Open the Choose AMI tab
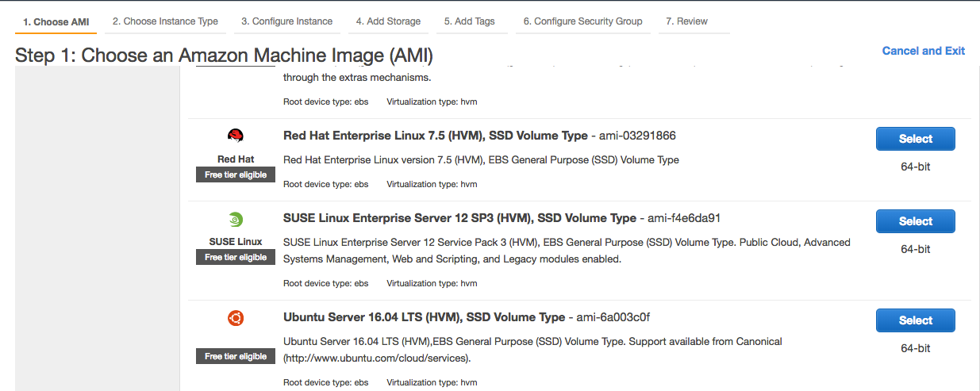The width and height of the screenshot is (980, 391). (56, 22)
